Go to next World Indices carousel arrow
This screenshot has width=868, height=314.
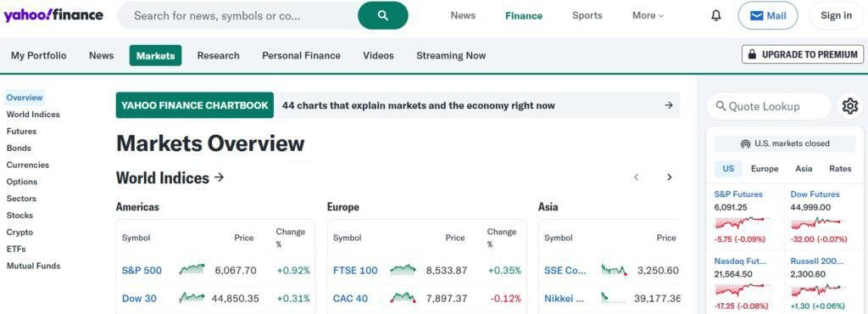click(x=670, y=177)
